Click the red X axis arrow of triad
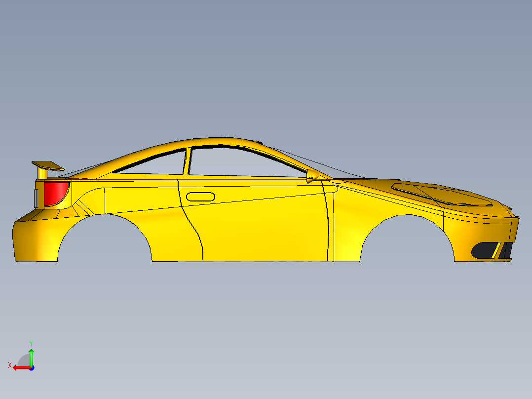 pyautogui.click(x=21, y=368)
